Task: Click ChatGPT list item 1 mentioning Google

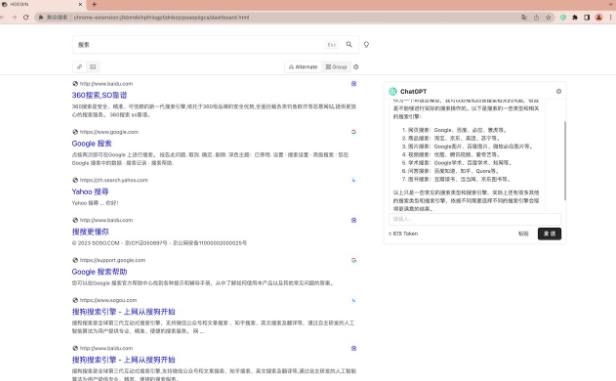Action: click(454, 130)
